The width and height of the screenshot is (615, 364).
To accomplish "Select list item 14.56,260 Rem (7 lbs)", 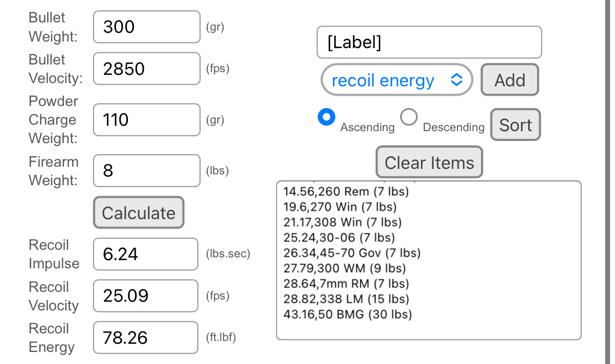I will [347, 191].
